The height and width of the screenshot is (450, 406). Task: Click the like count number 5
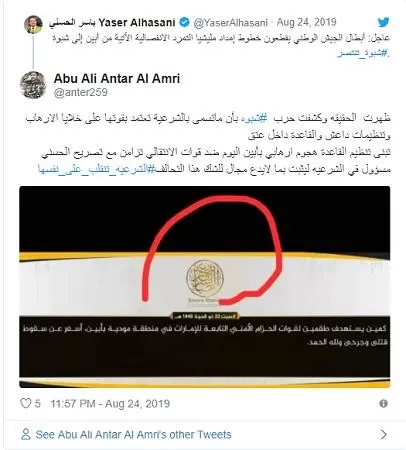click(37, 404)
